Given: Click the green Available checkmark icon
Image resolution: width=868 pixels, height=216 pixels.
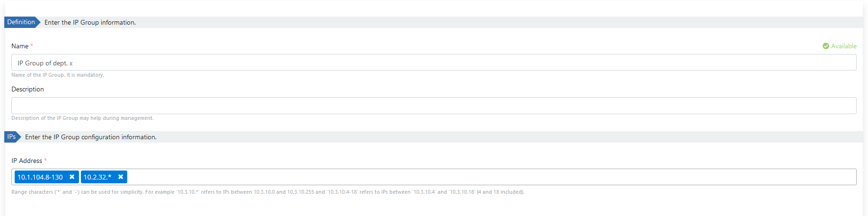Looking at the screenshot, I should click(x=825, y=46).
